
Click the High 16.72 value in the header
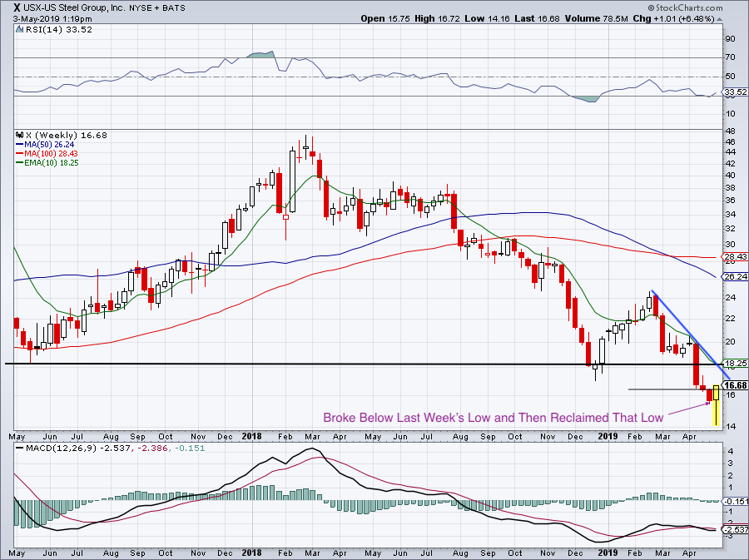[438, 18]
